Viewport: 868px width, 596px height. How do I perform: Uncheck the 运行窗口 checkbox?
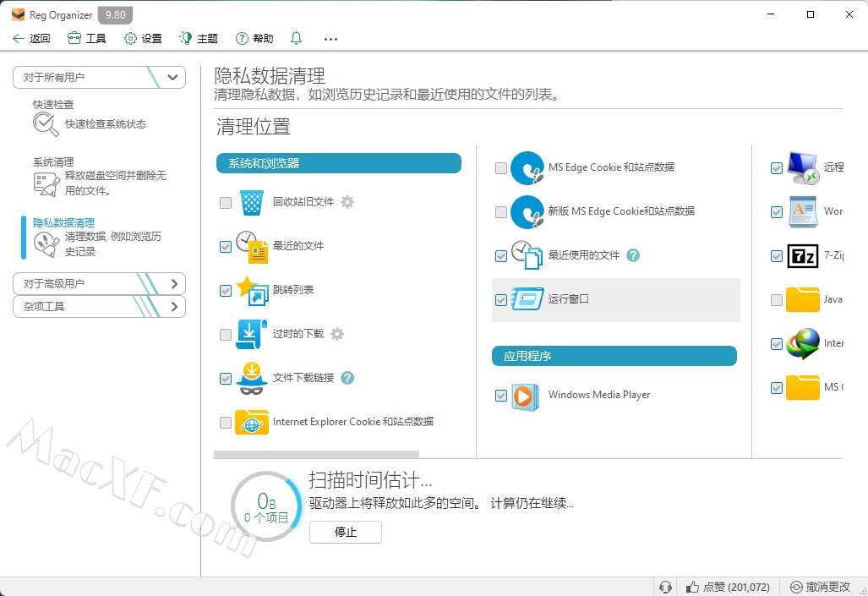coord(501,299)
